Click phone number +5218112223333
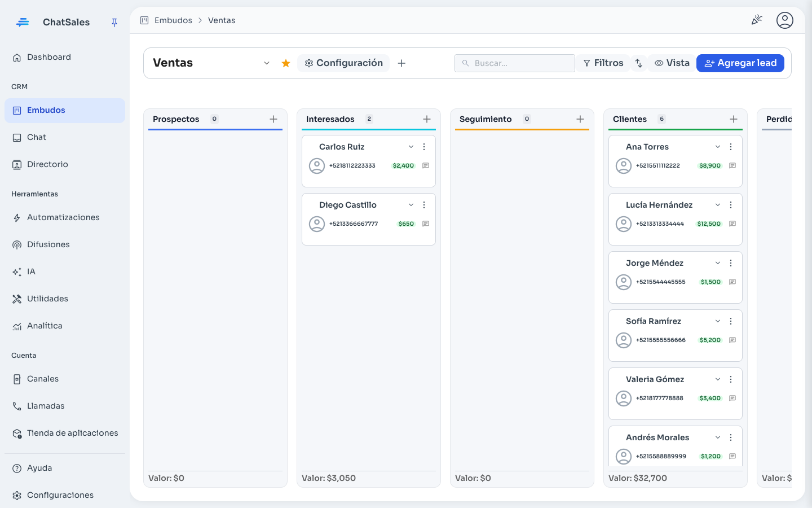The image size is (812, 508). (352, 166)
